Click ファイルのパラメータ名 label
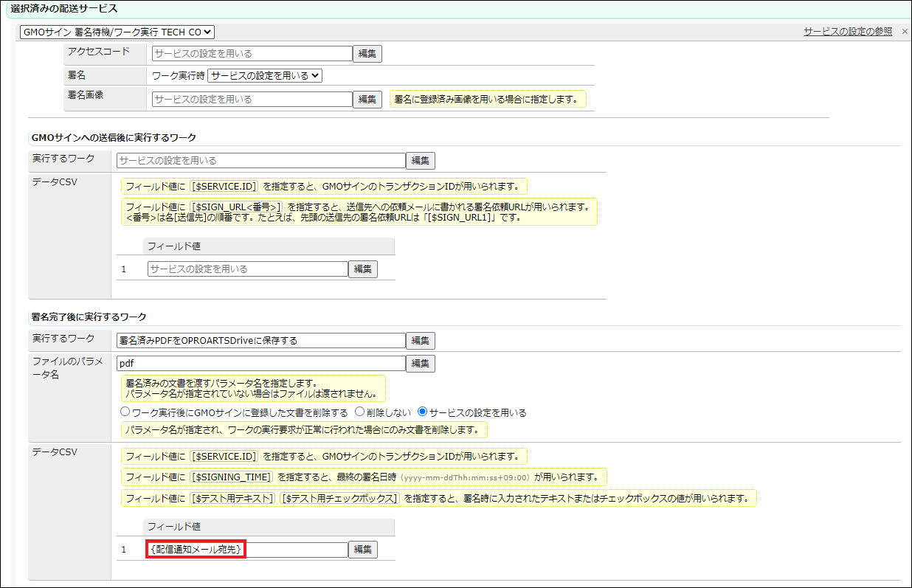This screenshot has height=588, width=912. click(x=67, y=369)
